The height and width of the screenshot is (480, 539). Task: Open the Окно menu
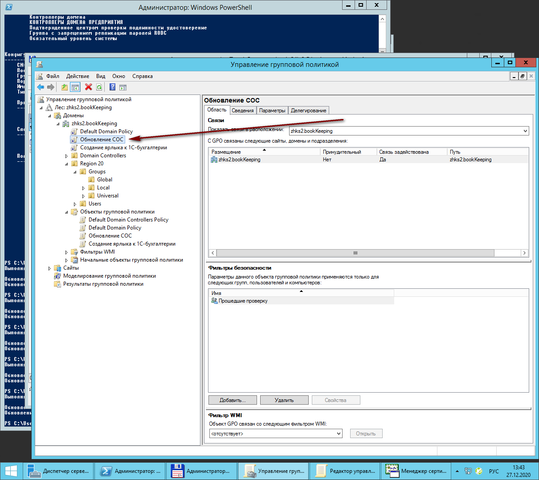click(x=119, y=76)
